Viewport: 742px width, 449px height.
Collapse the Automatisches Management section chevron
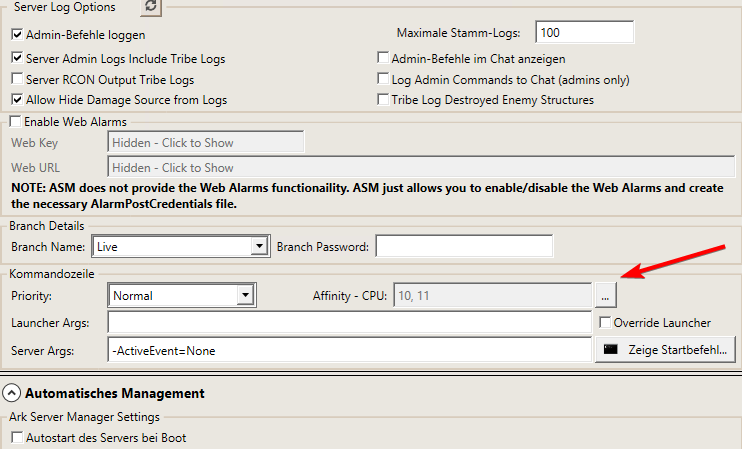click(x=11, y=393)
